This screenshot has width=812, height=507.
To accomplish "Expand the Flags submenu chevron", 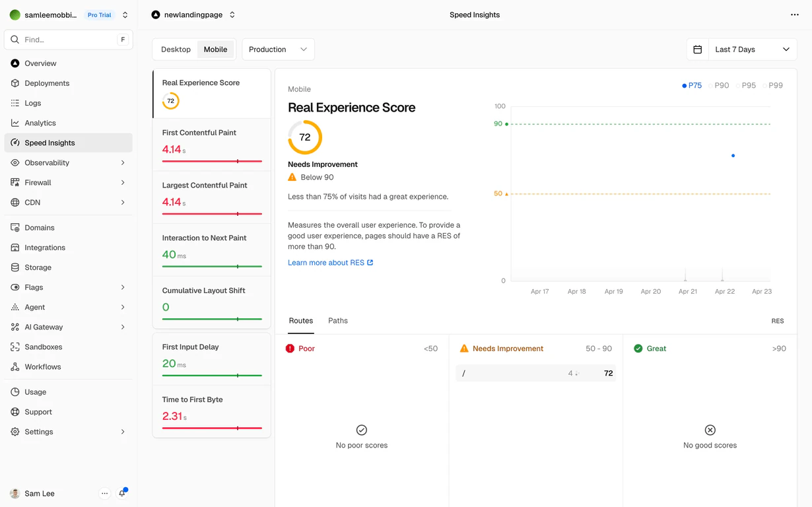I will [x=123, y=287].
